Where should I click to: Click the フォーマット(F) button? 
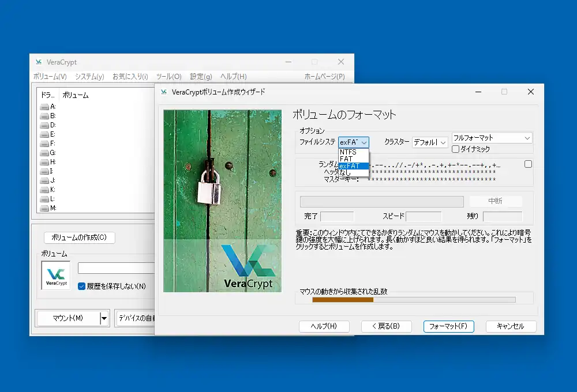[x=449, y=326]
